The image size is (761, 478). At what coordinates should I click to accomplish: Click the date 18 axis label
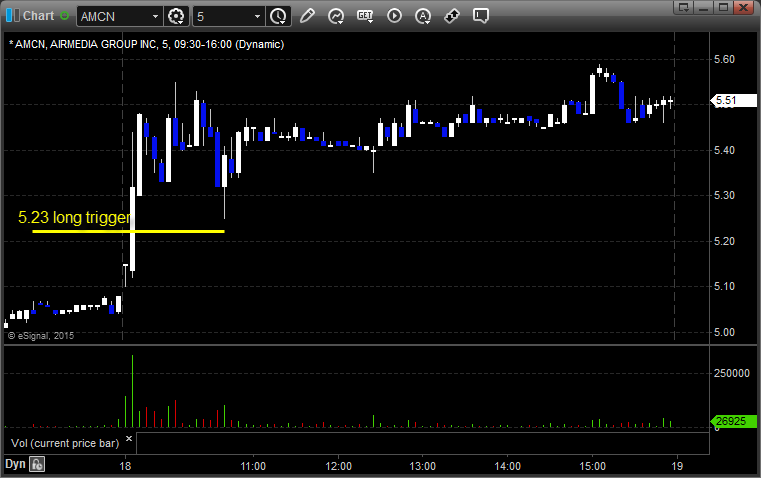point(125,466)
